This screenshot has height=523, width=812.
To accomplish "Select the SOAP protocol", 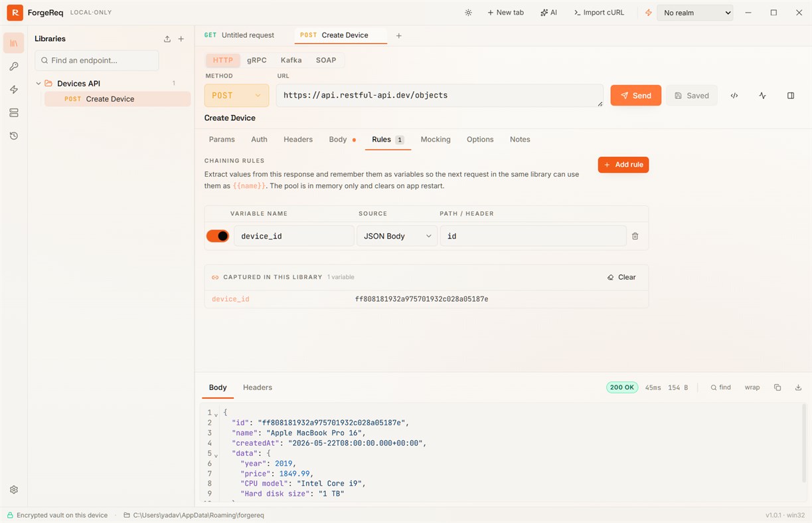I will [326, 60].
